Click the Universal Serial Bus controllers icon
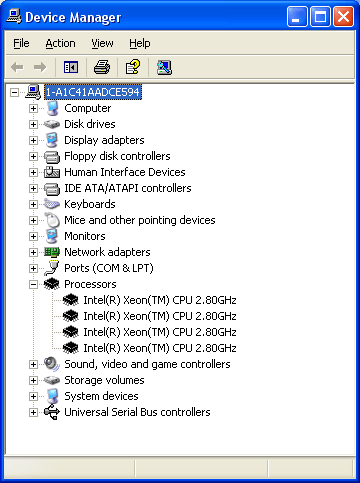This screenshot has width=360, height=483. coord(52,412)
